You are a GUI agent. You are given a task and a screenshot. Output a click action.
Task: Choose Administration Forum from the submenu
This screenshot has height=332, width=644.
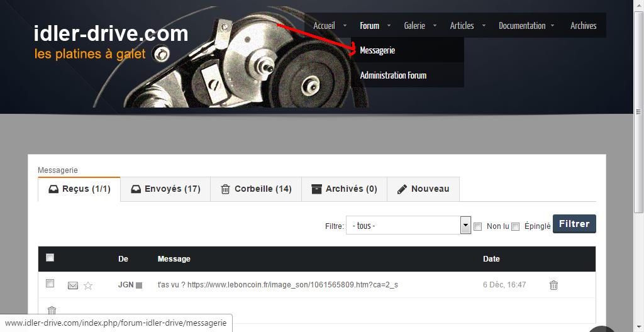tap(393, 75)
